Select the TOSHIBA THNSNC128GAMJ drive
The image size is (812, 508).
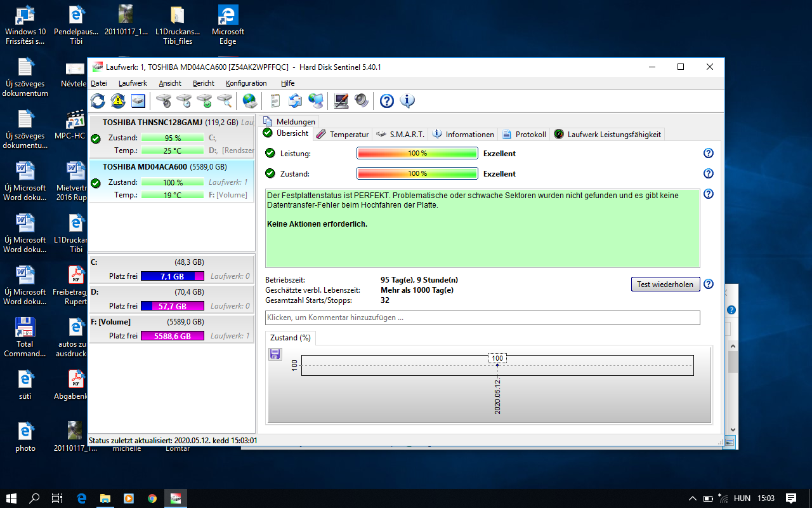(x=171, y=123)
